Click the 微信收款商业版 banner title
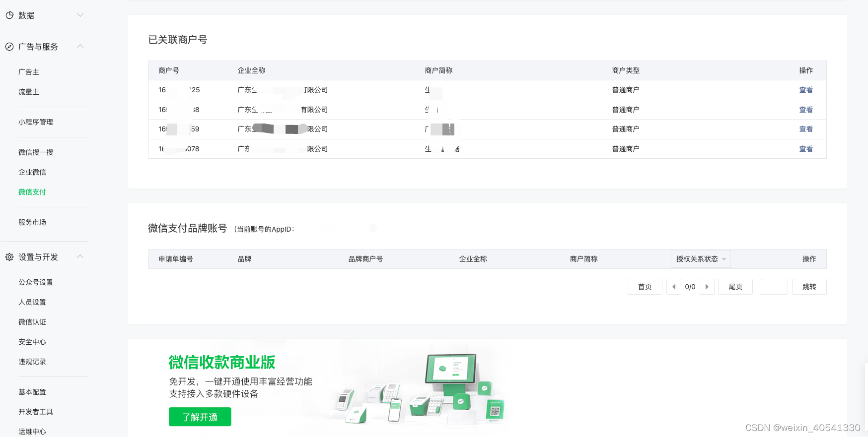This screenshot has height=437, width=868. click(x=222, y=362)
